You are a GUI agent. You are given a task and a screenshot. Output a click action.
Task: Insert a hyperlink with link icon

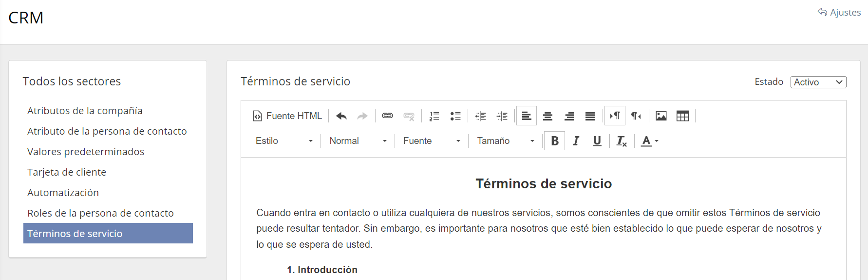[387, 116]
